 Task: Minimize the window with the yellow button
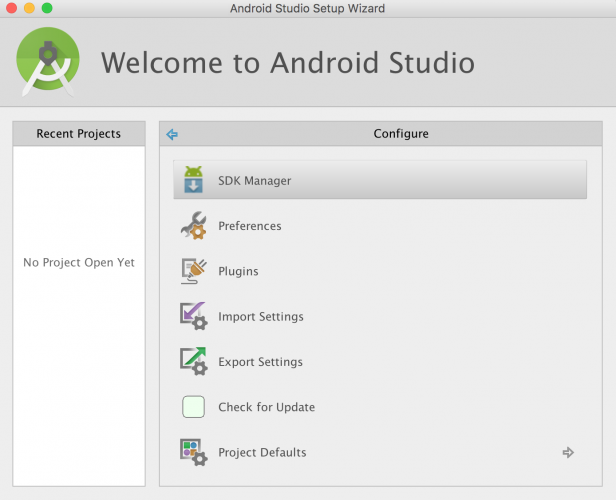click(29, 8)
